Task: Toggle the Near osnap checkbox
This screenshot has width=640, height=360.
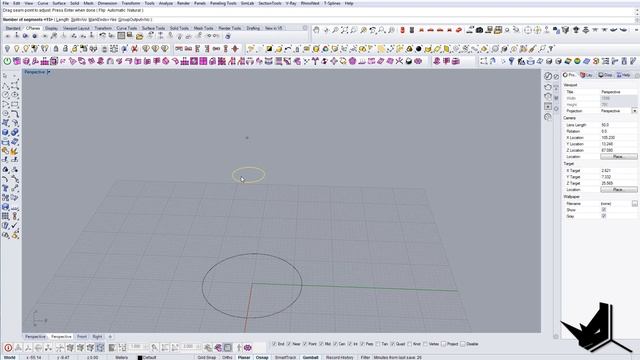Action: tap(289, 344)
